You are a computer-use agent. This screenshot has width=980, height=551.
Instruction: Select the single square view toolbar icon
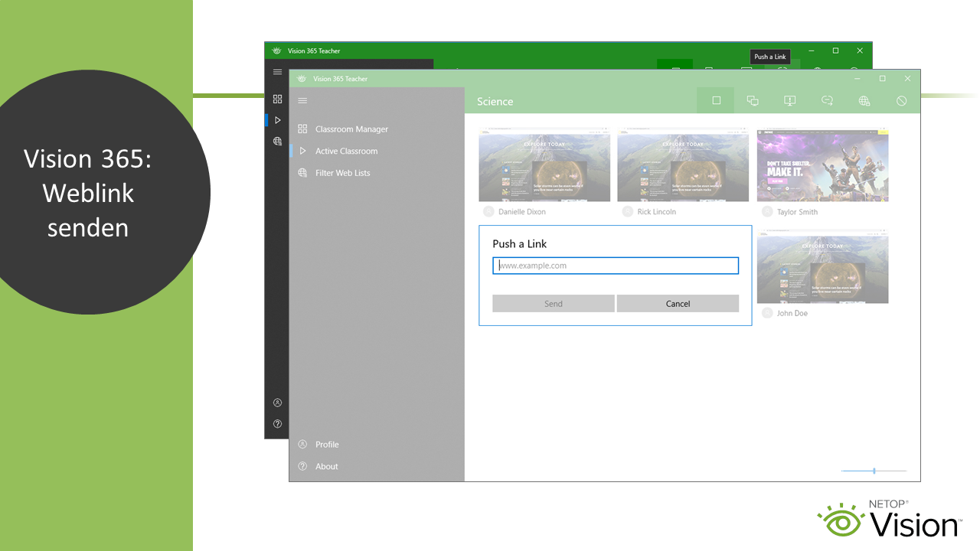coord(716,100)
